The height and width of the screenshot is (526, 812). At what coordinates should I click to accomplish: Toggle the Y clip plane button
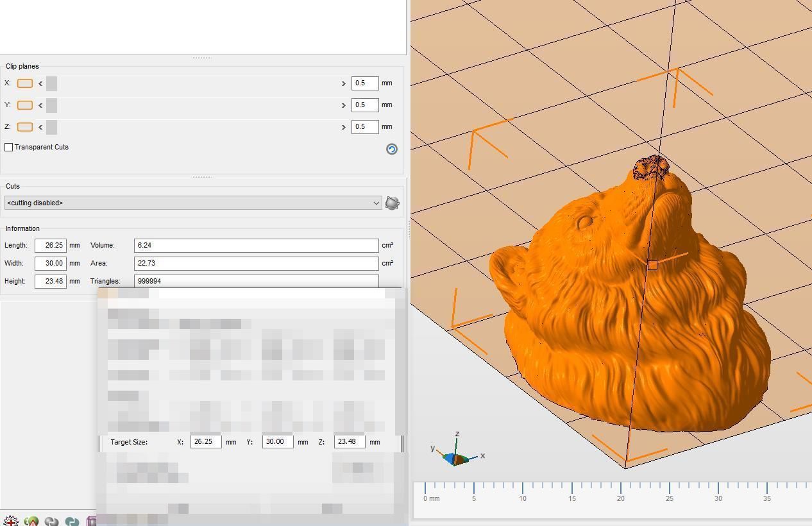click(25, 105)
